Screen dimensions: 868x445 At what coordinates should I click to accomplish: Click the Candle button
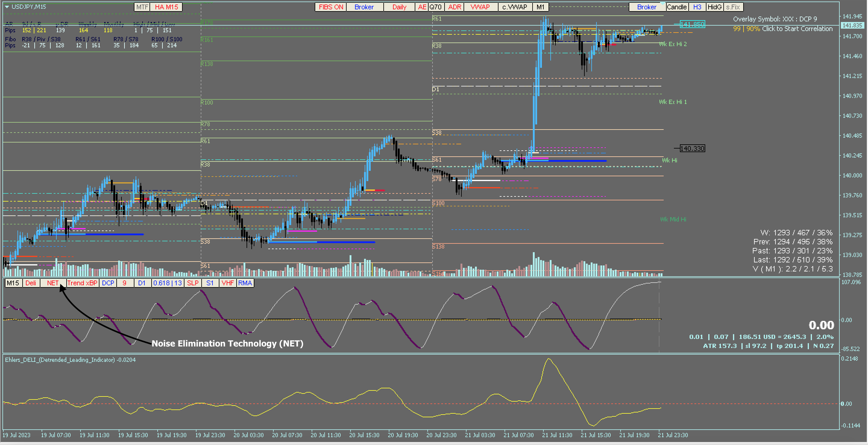677,7
